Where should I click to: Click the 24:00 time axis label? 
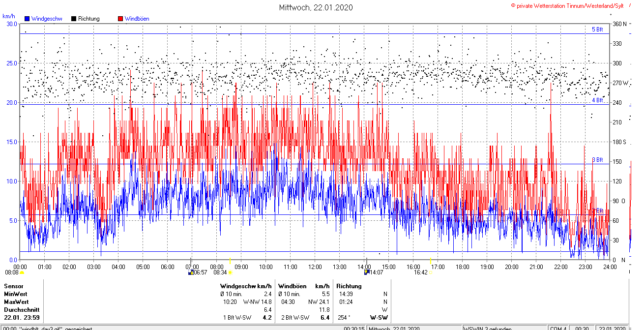(610, 267)
